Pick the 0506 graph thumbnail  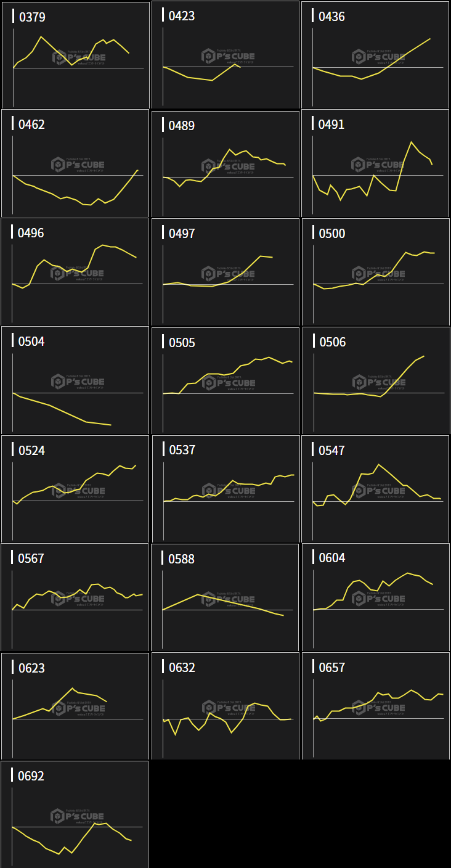375,381
